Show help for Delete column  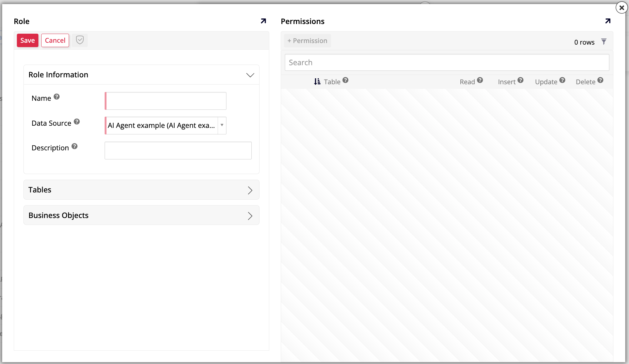click(x=600, y=80)
